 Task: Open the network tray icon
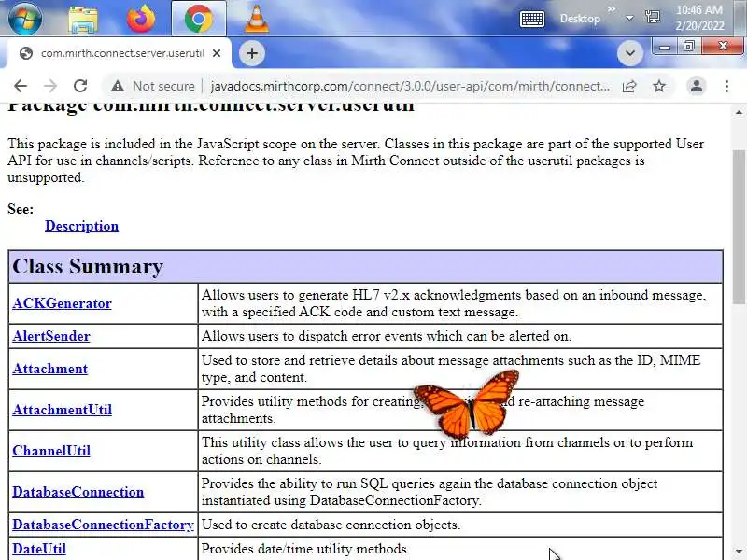[x=652, y=18]
